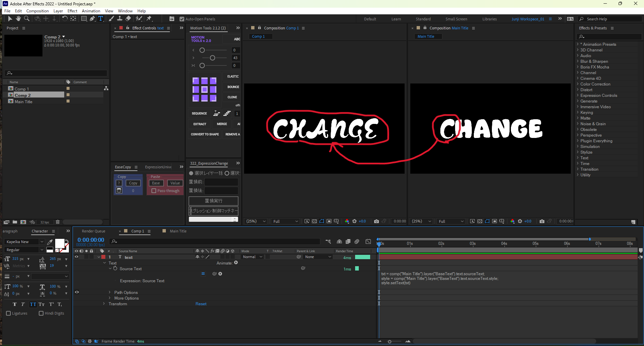Select the Comp 2 item in Project panel
The height and width of the screenshot is (346, 644).
23,95
